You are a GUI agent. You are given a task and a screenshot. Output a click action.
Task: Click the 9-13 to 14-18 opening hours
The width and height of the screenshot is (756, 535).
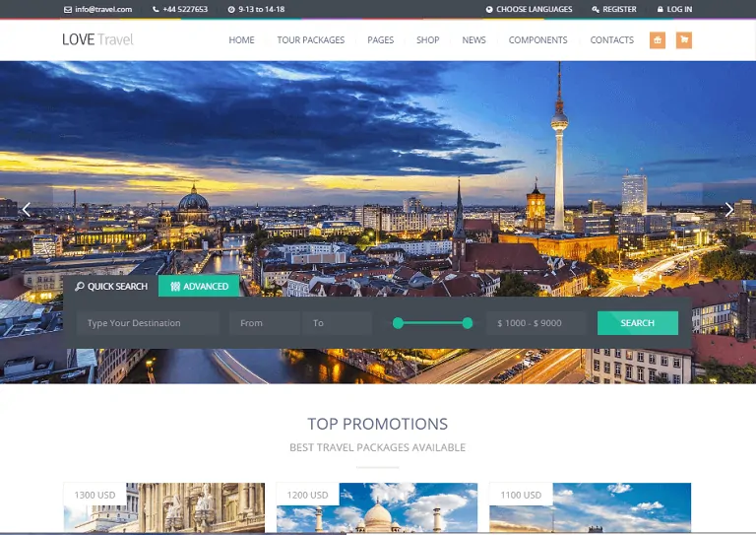(x=261, y=9)
